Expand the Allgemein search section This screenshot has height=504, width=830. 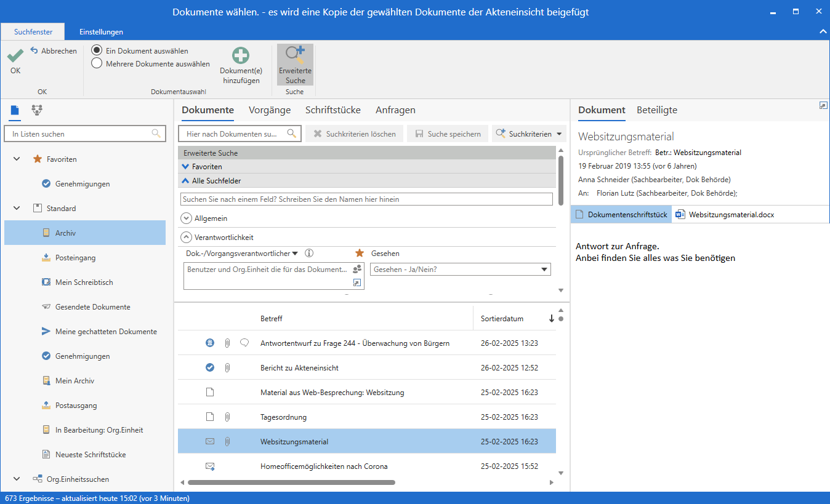[x=186, y=218]
